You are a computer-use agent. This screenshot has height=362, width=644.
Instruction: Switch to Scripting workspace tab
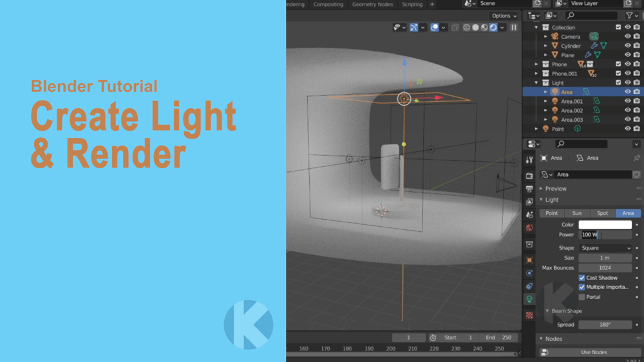tap(412, 4)
